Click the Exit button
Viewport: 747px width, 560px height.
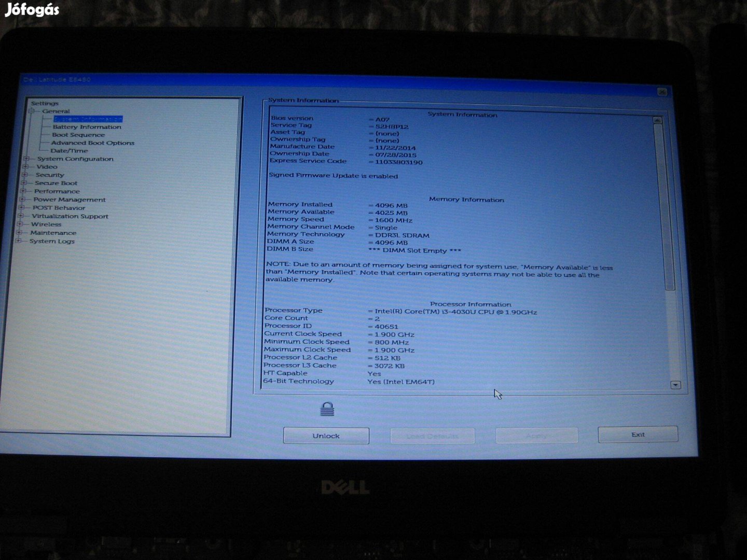tap(638, 435)
